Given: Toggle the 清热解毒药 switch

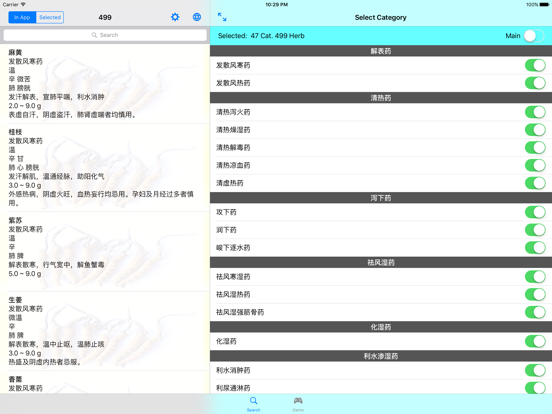Looking at the screenshot, I should tap(535, 148).
